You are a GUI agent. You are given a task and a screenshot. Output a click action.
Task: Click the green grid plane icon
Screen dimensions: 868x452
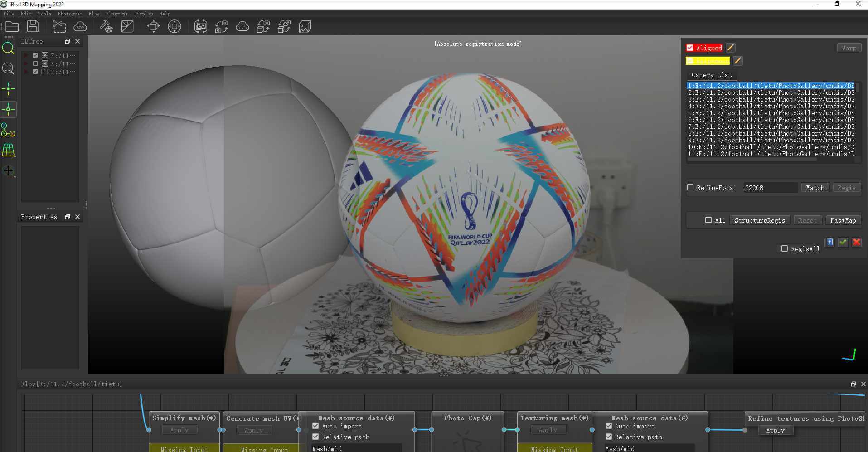pyautogui.click(x=8, y=151)
